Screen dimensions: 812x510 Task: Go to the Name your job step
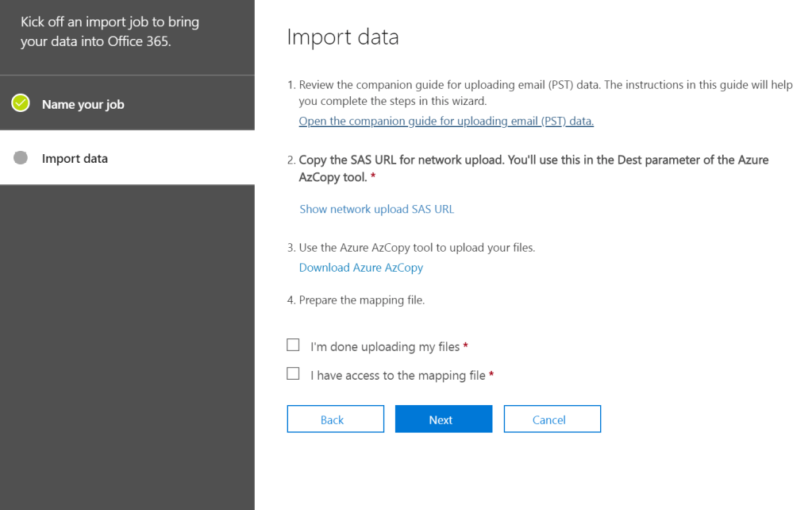click(83, 104)
